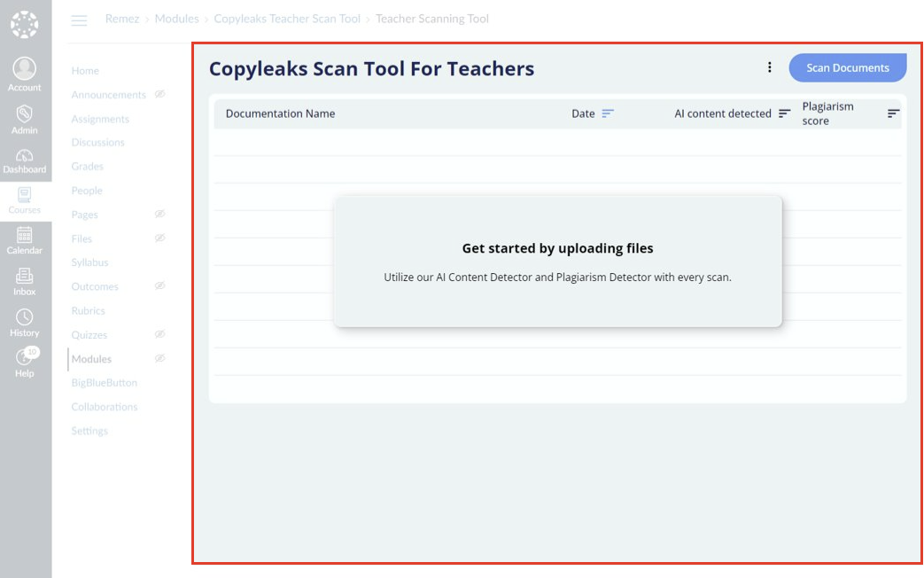Toggle Files visibility eye icon
Viewport: 924px width, 578px height.
[x=159, y=238]
